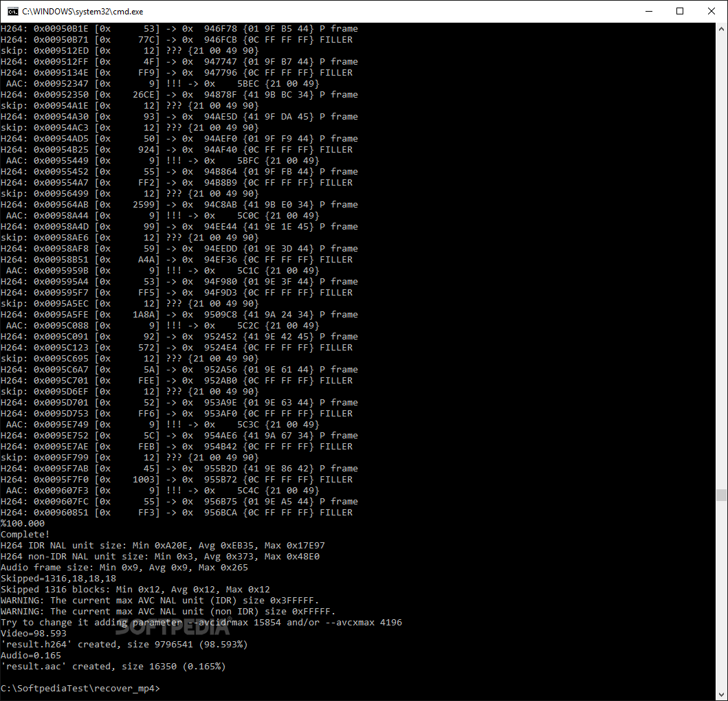Click the vertical scrollbar thumb

[x=722, y=495]
